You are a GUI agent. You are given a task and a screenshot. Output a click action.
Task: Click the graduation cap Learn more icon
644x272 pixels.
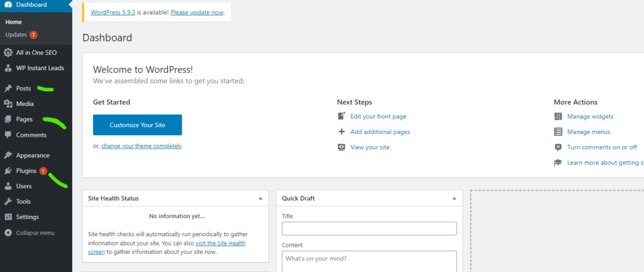558,162
